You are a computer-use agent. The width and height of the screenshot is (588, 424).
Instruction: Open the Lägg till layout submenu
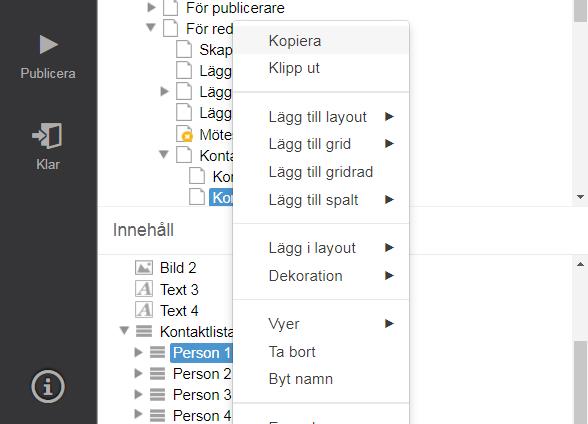coord(321,117)
